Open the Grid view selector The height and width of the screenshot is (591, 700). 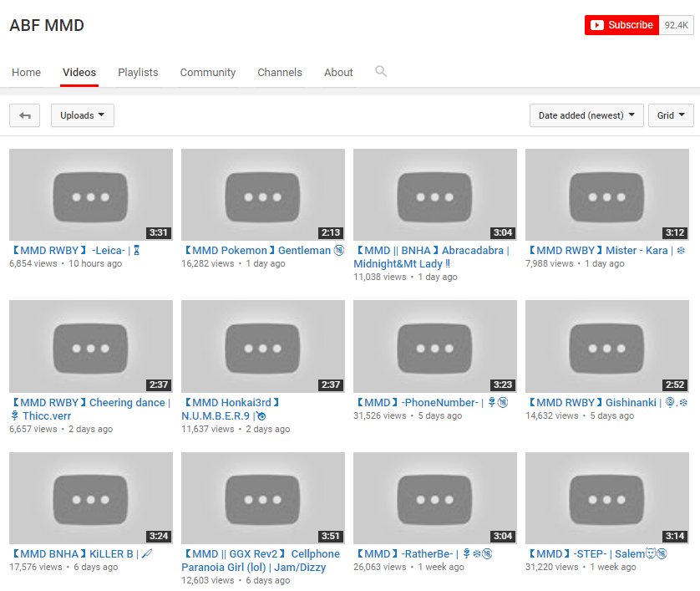point(671,115)
